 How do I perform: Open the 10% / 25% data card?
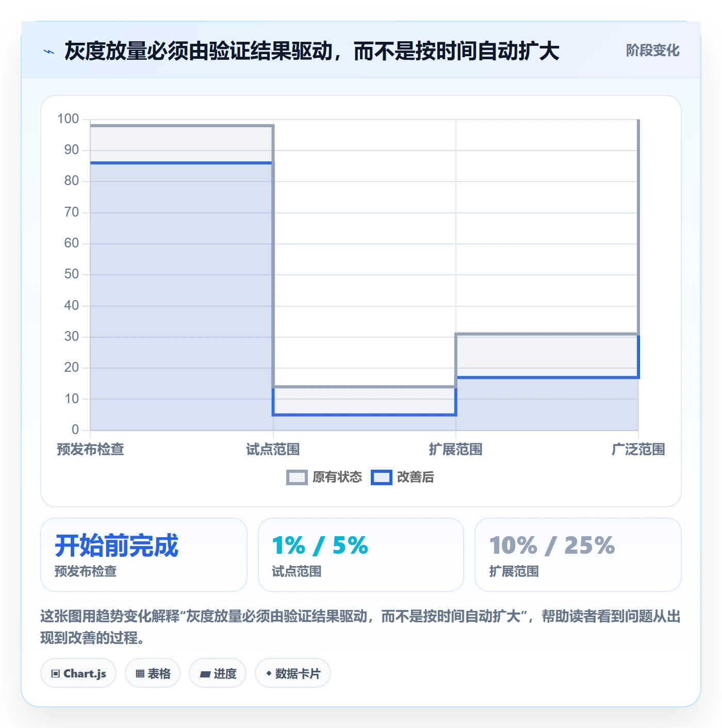pyautogui.click(x=578, y=555)
